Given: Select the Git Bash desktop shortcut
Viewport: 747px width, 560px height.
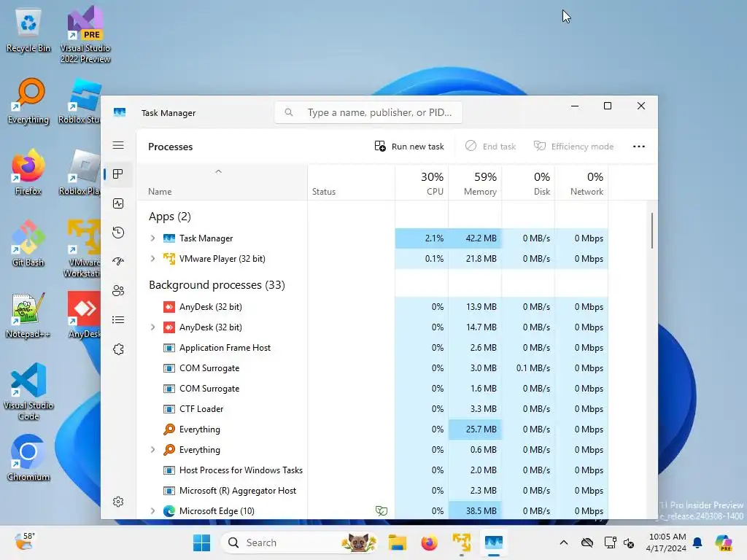Looking at the screenshot, I should [28, 244].
